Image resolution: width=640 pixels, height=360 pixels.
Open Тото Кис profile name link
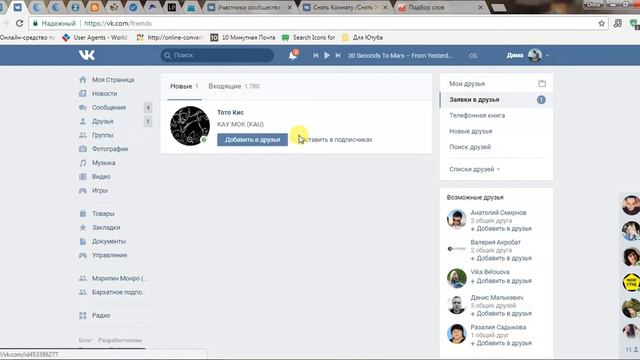coord(230,112)
